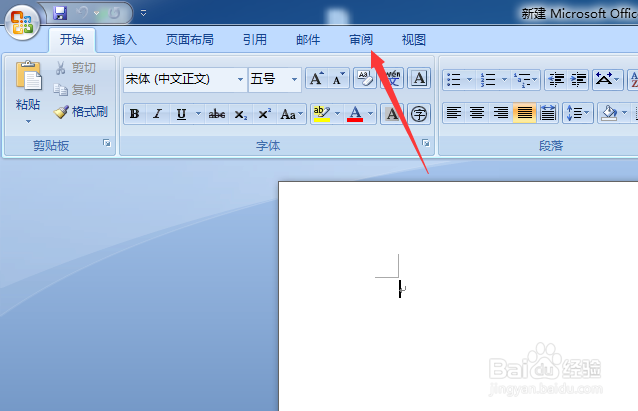
Task: Expand the 五号 font size dropdown
Action: pyautogui.click(x=294, y=79)
